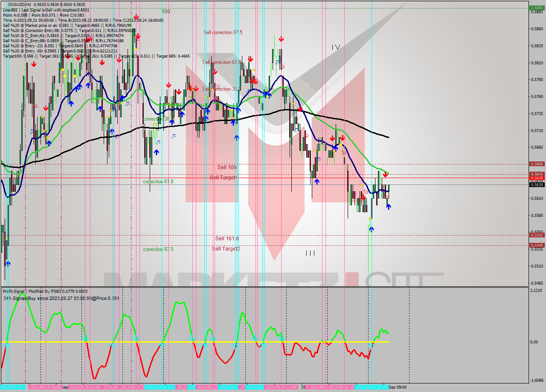Click the current price label 0.5630
Screen dimensions: 546x392
[x=537, y=184]
